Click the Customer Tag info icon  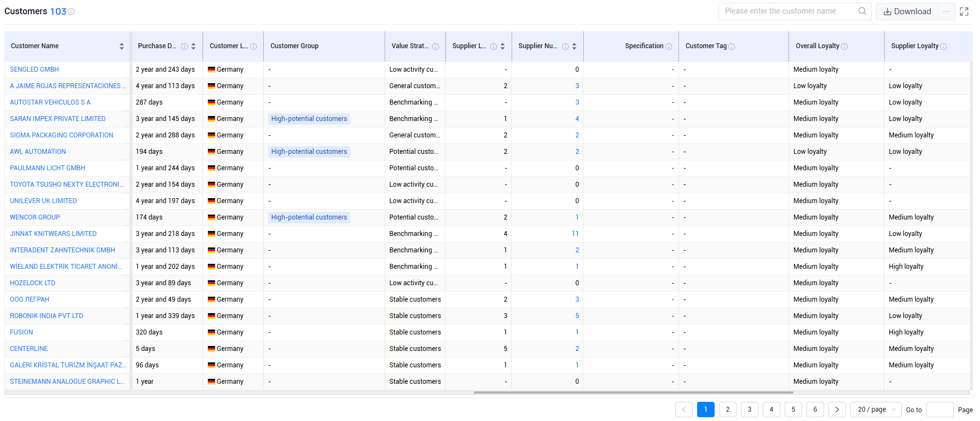[x=732, y=47]
